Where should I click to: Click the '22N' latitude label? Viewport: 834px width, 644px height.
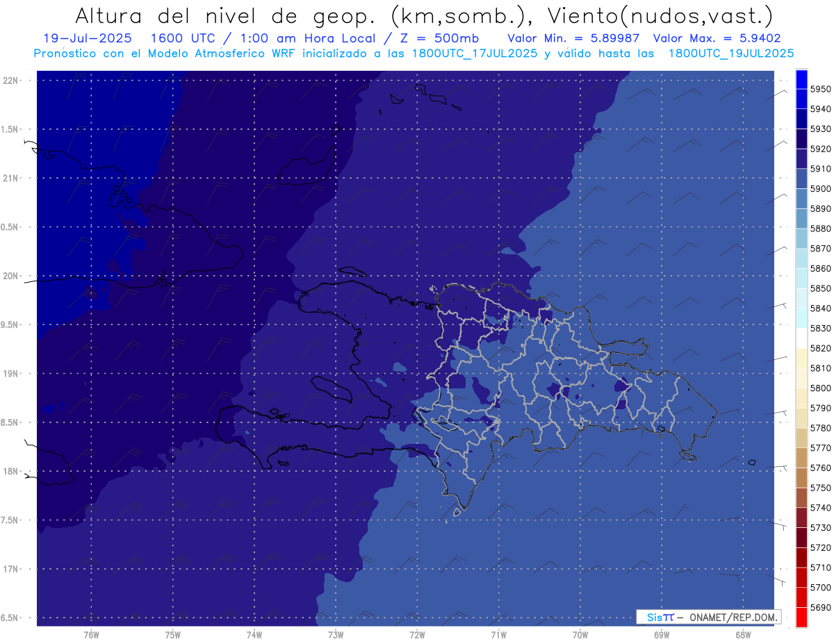point(10,81)
